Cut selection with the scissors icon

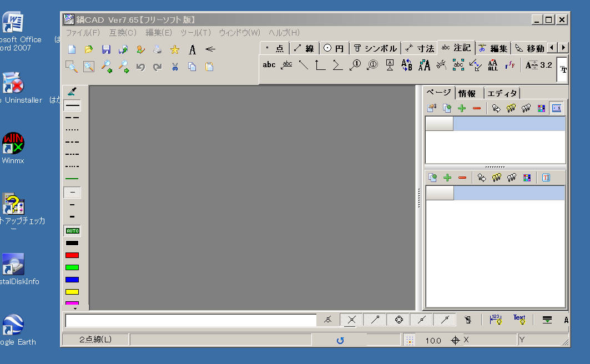click(175, 67)
